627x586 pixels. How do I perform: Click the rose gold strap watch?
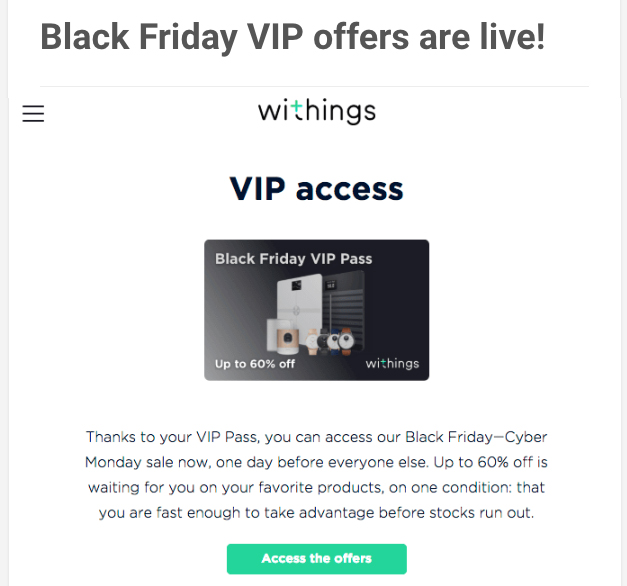point(313,342)
